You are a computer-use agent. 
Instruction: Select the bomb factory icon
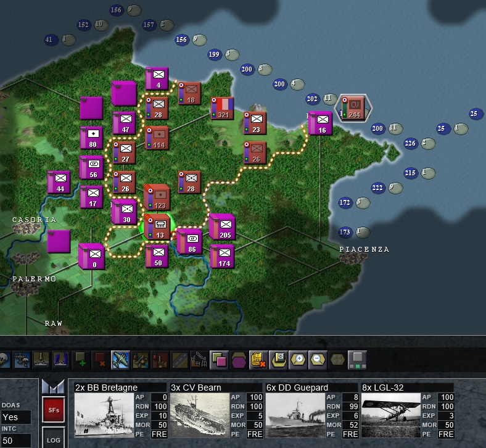click(x=160, y=360)
